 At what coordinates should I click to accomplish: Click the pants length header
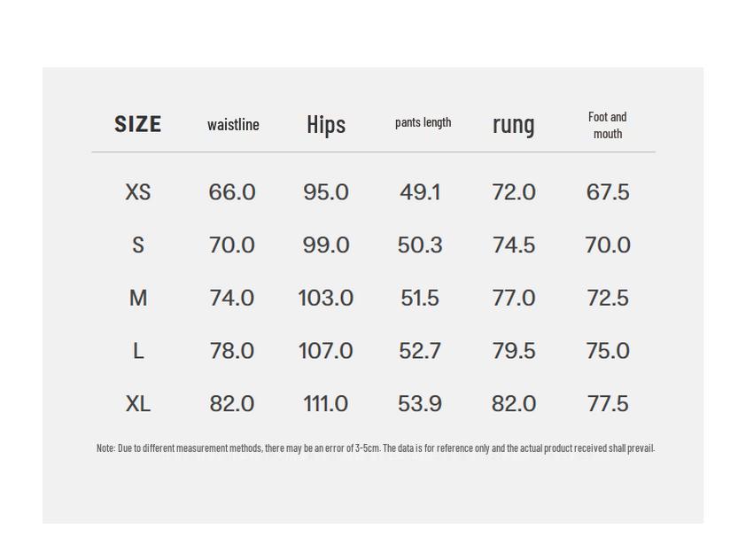[x=423, y=122]
